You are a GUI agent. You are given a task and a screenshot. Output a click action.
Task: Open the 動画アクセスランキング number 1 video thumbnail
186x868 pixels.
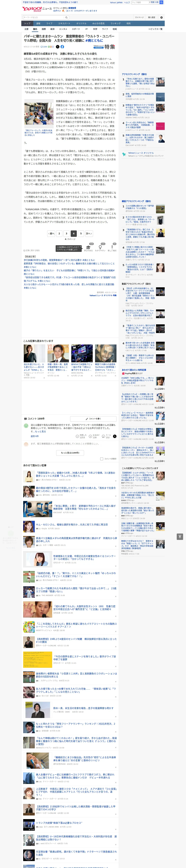pyautogui.click(x=160, y=292)
